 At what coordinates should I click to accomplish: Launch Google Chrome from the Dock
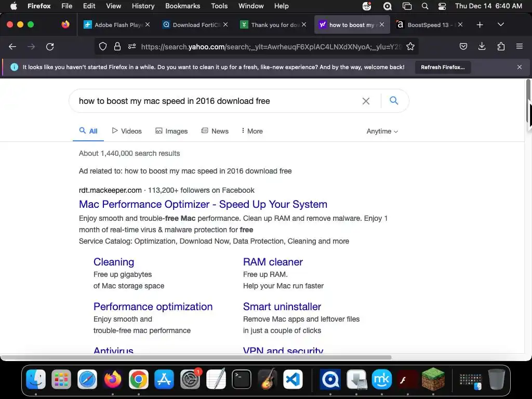138,379
